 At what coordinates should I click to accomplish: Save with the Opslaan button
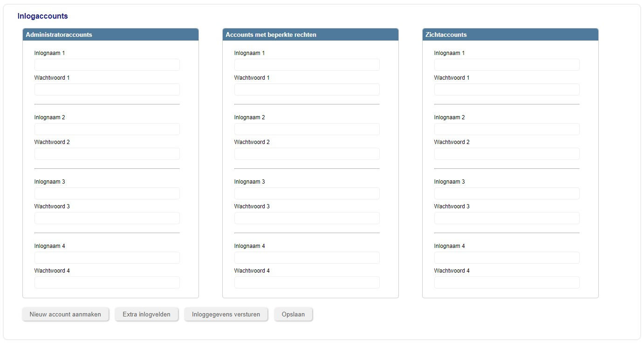coord(293,314)
